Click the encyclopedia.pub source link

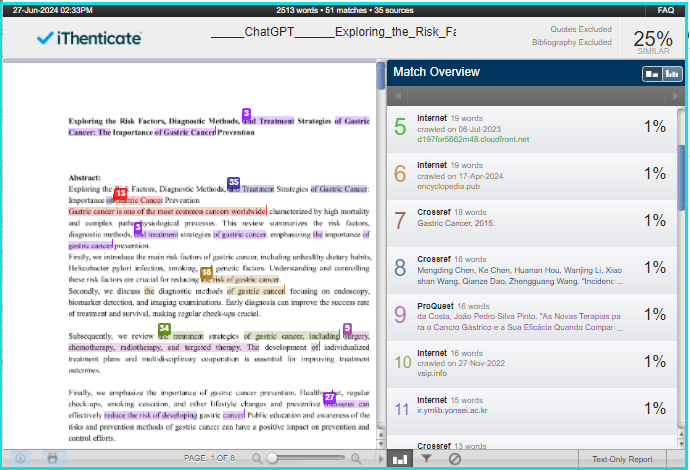point(448,187)
